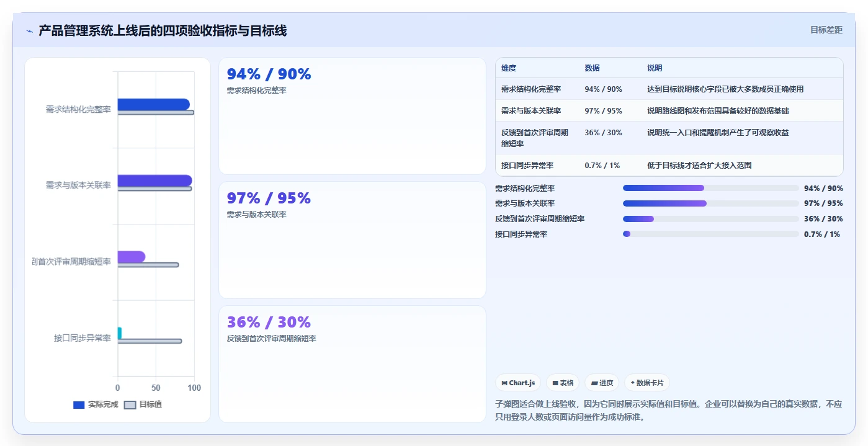Click the dashboard title 产品管理系统上线后的四项验收指标与目标线

coord(163,30)
